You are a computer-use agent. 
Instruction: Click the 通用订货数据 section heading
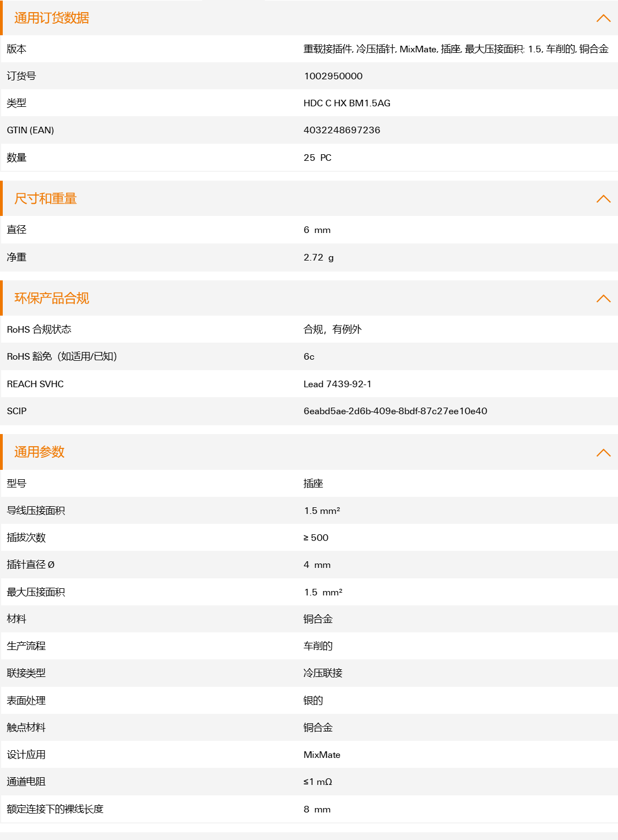(52, 18)
